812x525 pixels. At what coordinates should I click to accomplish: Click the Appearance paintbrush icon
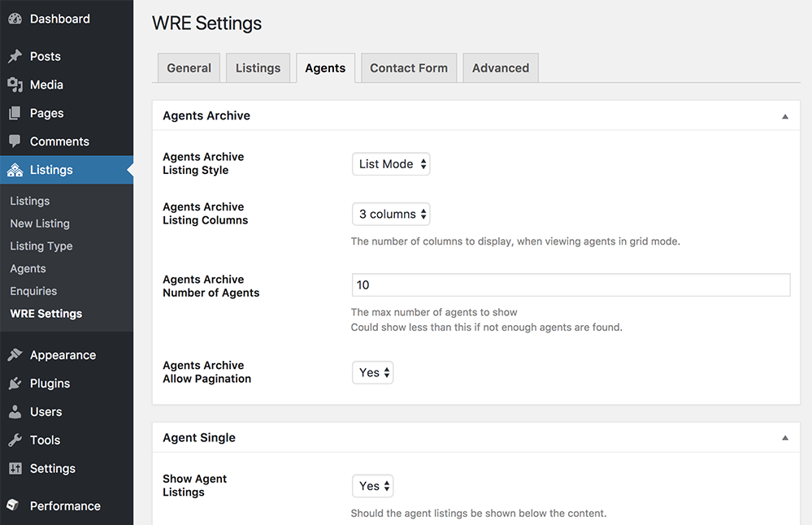pyautogui.click(x=15, y=355)
